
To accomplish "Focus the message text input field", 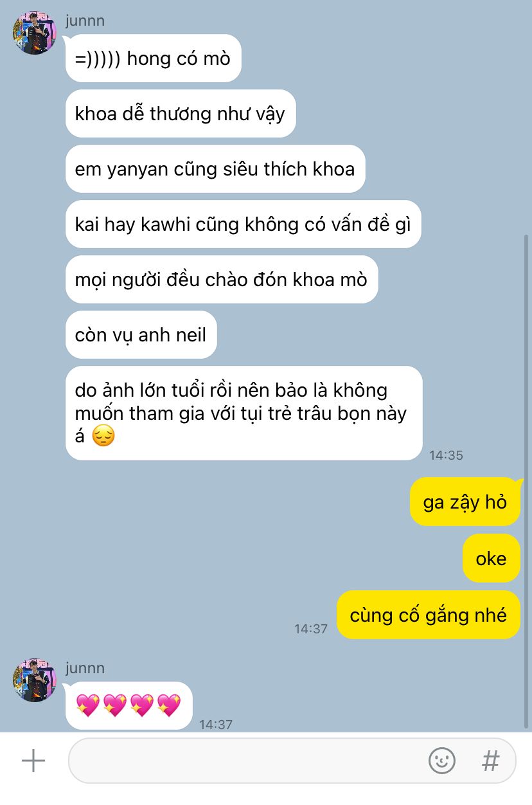I will (x=292, y=761).
